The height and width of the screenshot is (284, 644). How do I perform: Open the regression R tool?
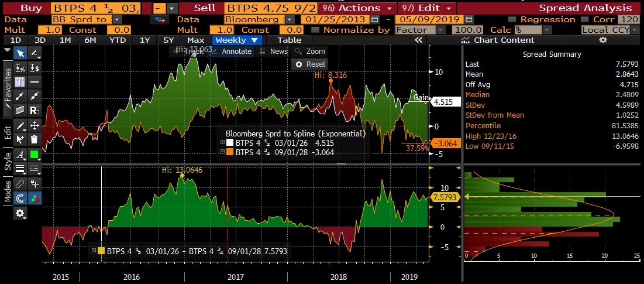click(35, 110)
